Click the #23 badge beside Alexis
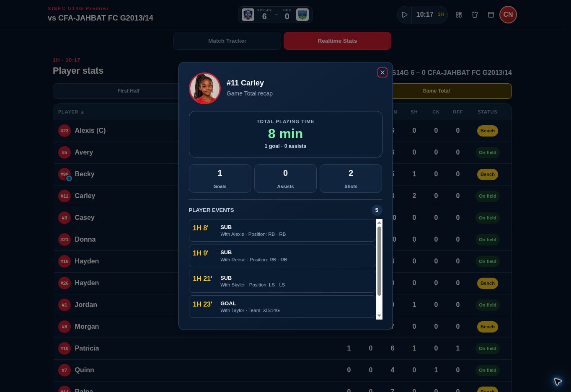571x392 pixels. tap(65, 131)
